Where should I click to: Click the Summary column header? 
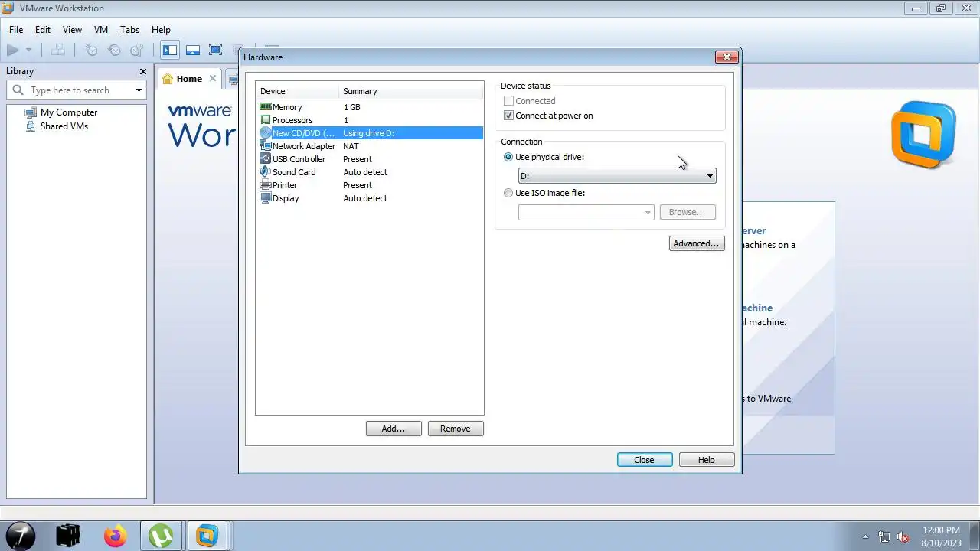[x=410, y=91]
